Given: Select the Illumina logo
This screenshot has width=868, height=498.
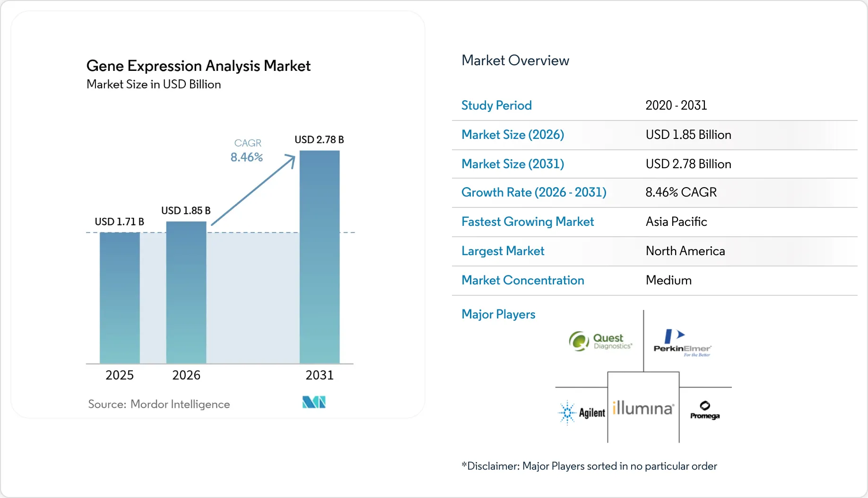Looking at the screenshot, I should [x=643, y=408].
